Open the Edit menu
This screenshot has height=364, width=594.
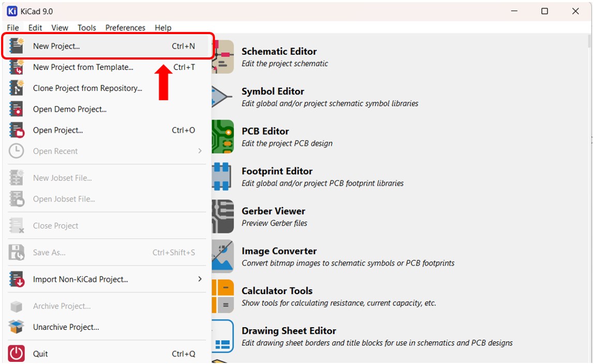[x=35, y=27]
